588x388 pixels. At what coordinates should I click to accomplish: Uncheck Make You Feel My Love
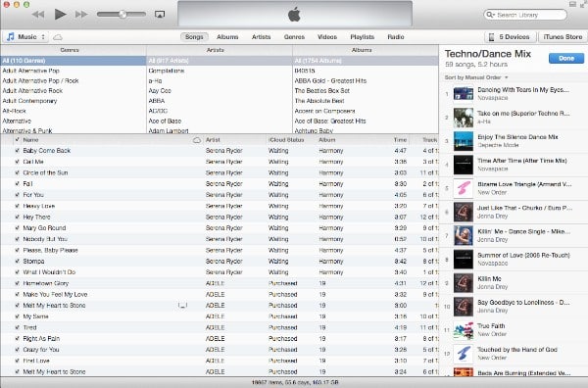(x=17, y=294)
